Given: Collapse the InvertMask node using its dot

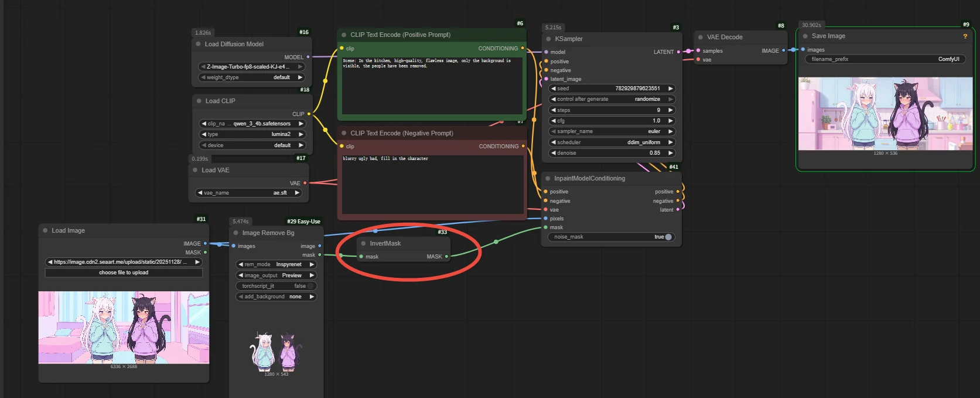Looking at the screenshot, I should click(x=363, y=243).
